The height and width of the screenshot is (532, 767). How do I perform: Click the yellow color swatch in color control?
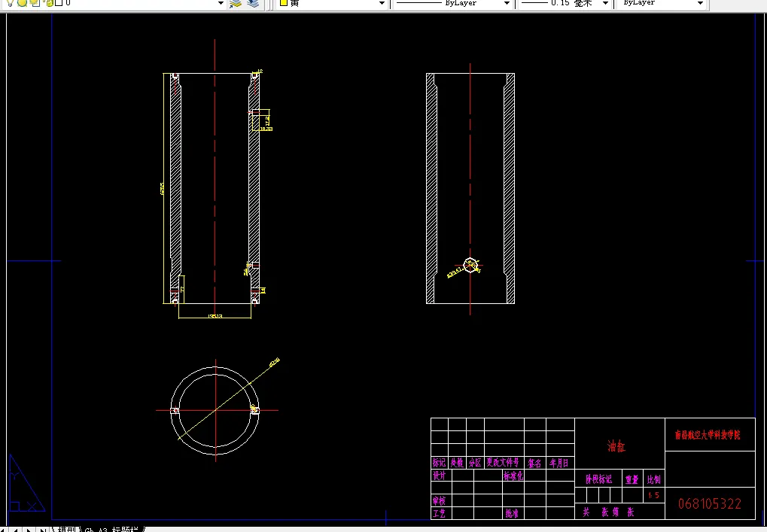pos(283,2)
